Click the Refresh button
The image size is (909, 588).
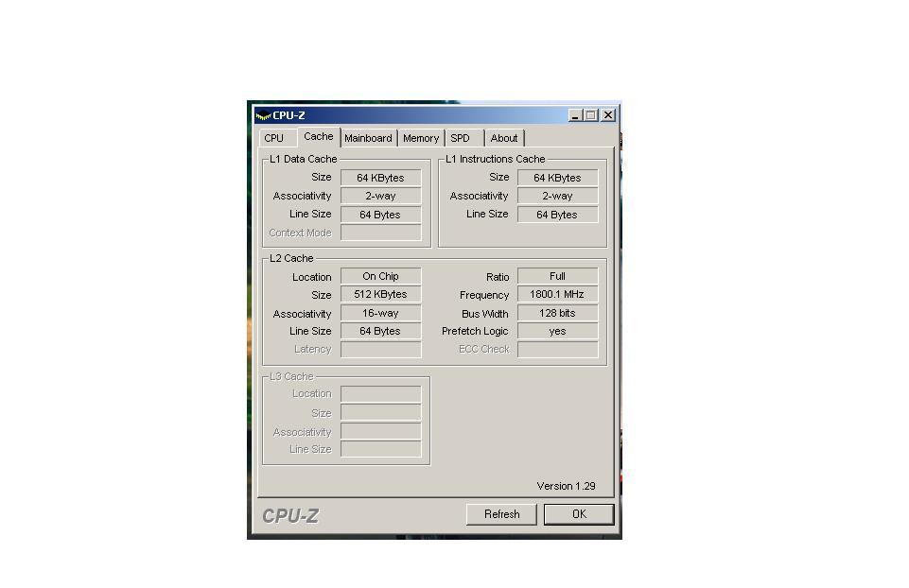[502, 514]
